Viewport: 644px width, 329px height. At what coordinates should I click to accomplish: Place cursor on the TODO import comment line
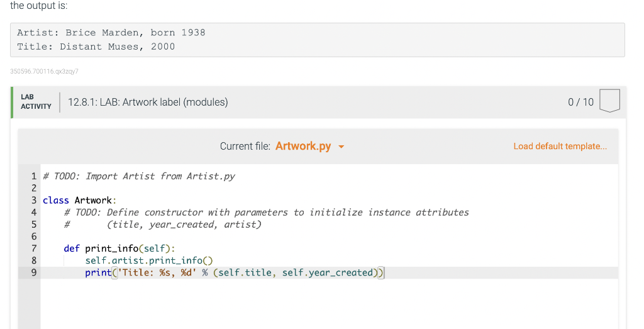[x=139, y=176]
